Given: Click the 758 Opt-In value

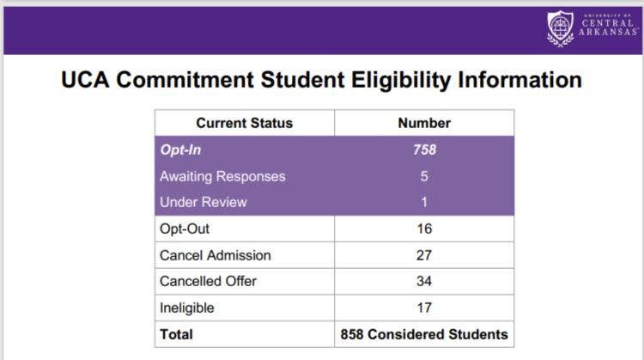Looking at the screenshot, I should tap(424, 149).
